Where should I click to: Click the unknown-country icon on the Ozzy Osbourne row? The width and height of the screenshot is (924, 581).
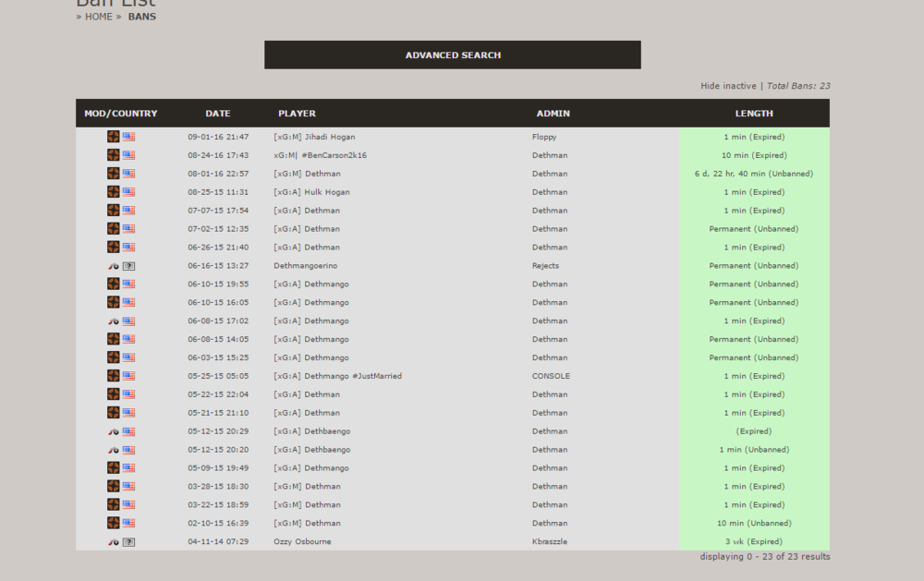click(x=128, y=542)
